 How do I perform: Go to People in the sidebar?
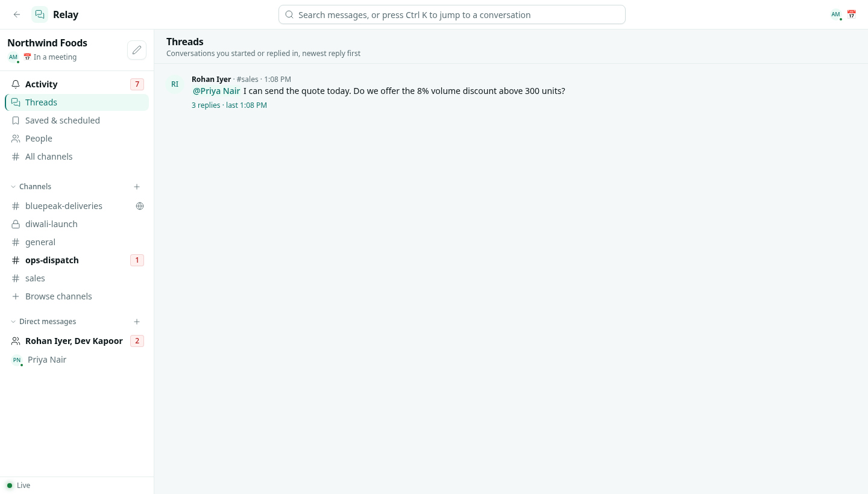click(x=77, y=139)
